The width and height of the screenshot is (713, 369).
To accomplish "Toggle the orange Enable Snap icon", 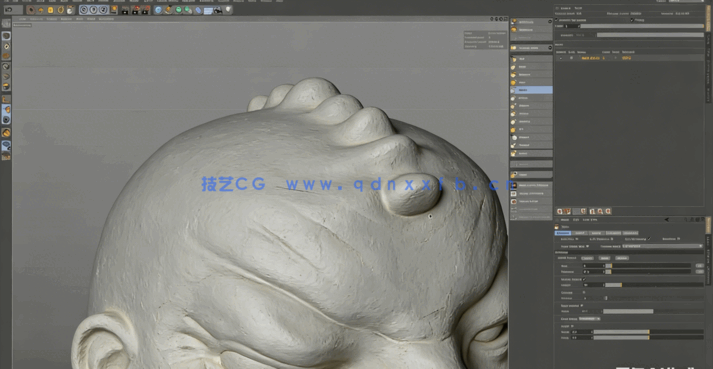I will 6,133.
